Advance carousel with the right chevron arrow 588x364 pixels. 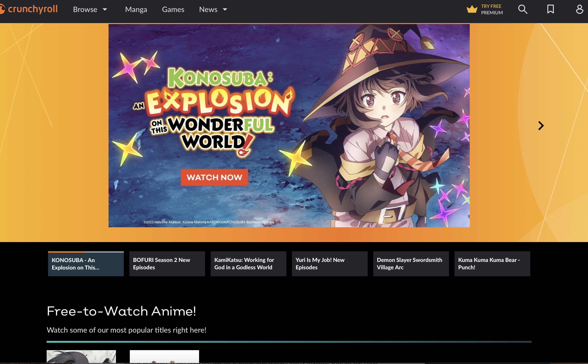click(541, 126)
